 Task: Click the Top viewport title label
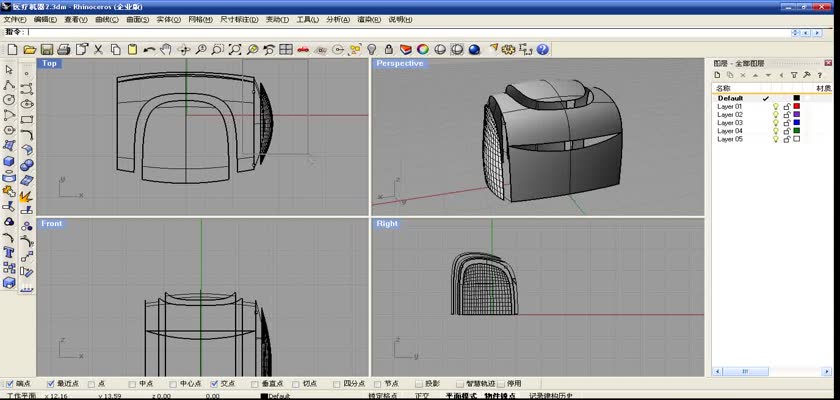coord(50,64)
